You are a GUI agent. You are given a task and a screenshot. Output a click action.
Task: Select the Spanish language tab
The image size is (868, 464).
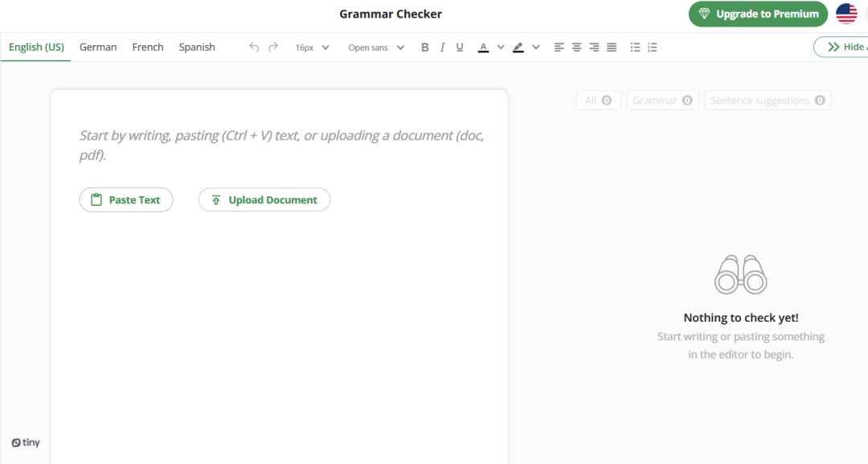coord(197,47)
